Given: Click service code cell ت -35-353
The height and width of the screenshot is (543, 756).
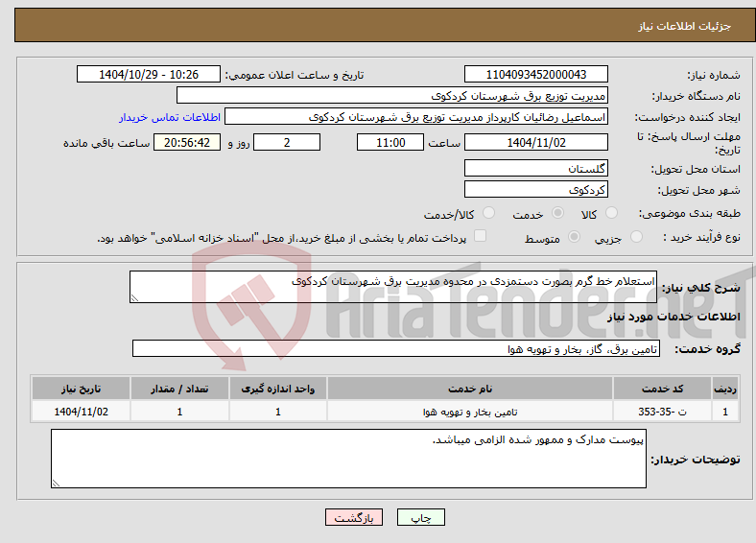Looking at the screenshot, I should 663,412.
